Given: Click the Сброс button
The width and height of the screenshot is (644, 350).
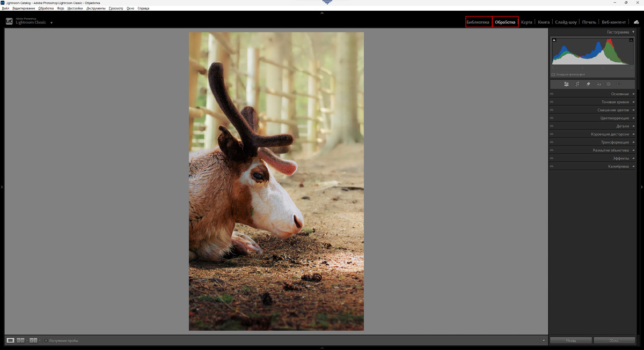Looking at the screenshot, I should [x=614, y=340].
